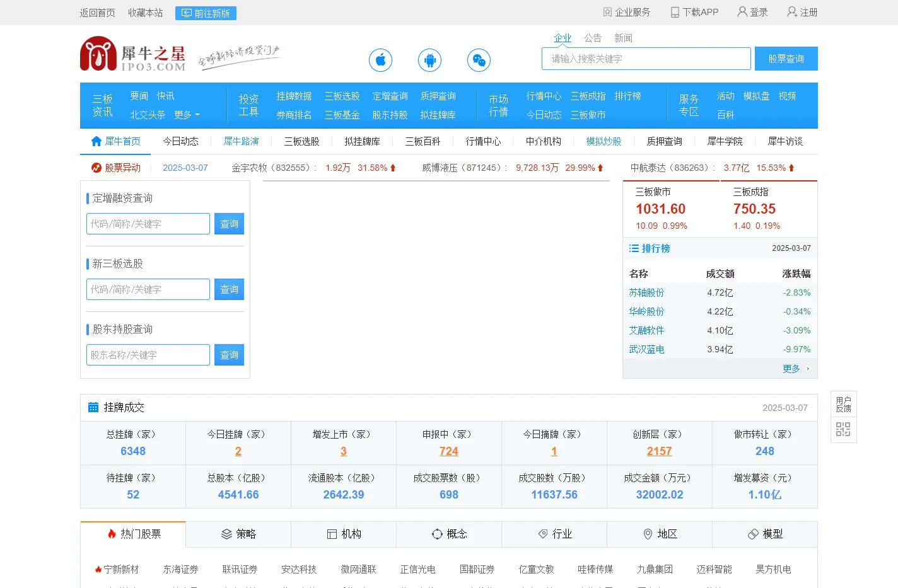The width and height of the screenshot is (898, 588).
Task: Go to 犀牛首页 tab
Action: (x=115, y=141)
